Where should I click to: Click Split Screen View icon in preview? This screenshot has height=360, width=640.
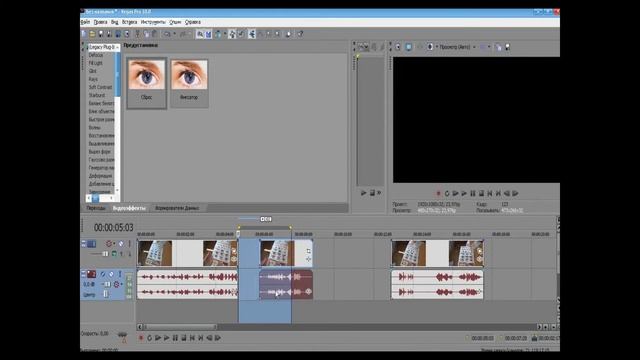tap(430, 47)
